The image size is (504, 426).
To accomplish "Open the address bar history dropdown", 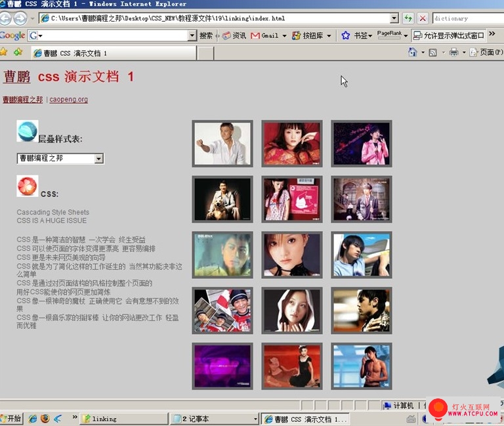I will (x=394, y=18).
